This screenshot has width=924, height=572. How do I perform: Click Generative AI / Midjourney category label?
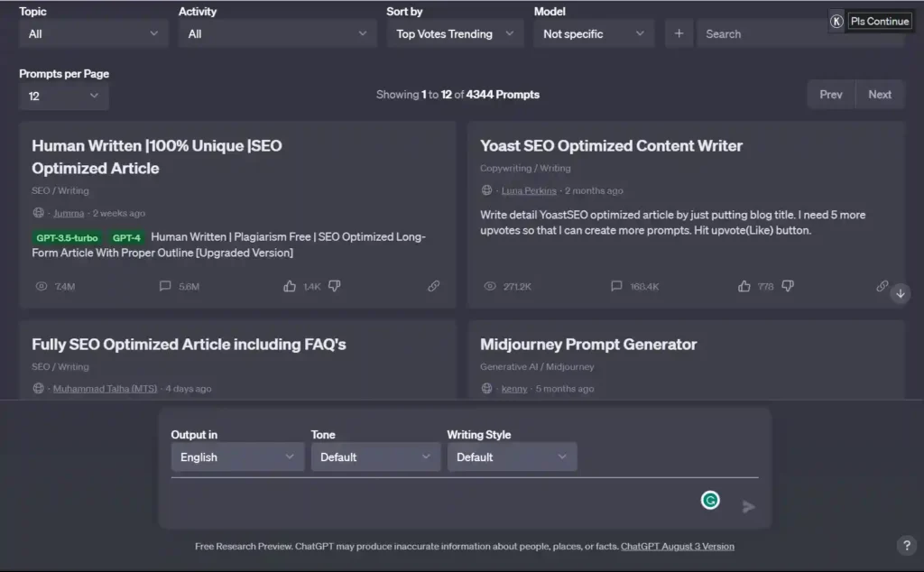(x=537, y=366)
